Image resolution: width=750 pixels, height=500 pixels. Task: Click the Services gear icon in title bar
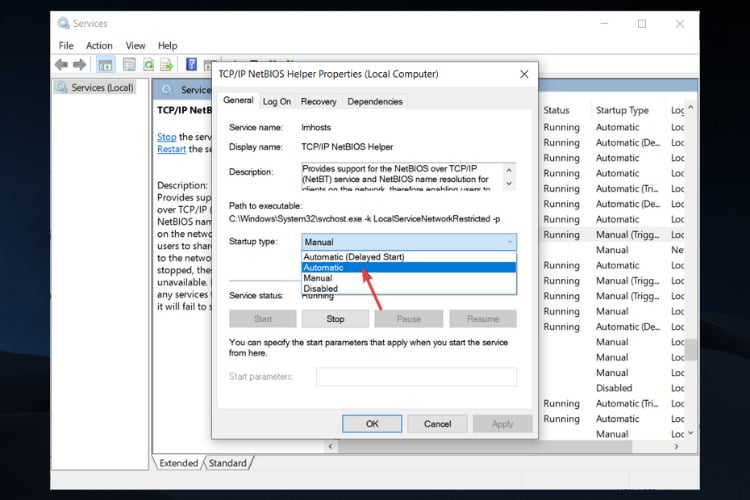click(x=63, y=23)
